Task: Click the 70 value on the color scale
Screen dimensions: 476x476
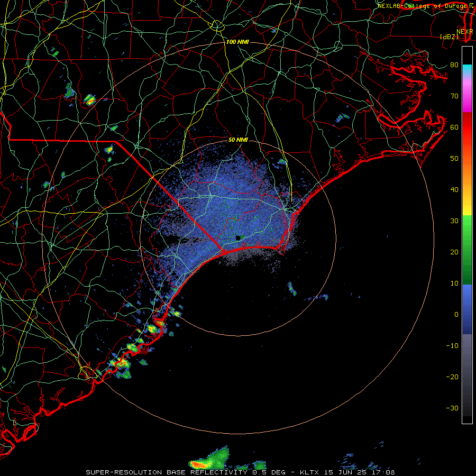Action: pyautogui.click(x=454, y=96)
